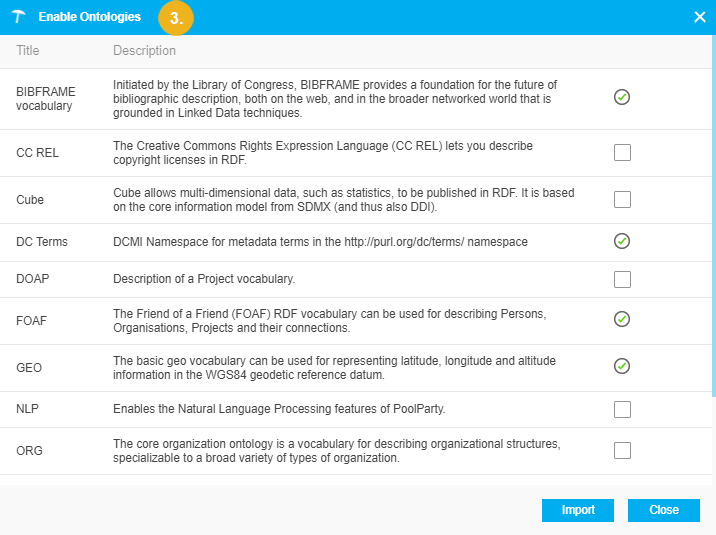Click the Close button
716x535 pixels.
[664, 510]
